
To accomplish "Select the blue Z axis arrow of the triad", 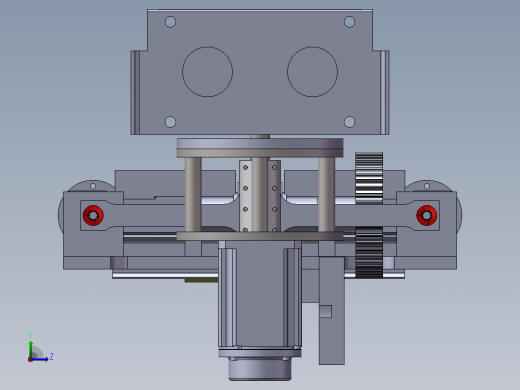I will tap(41, 359).
